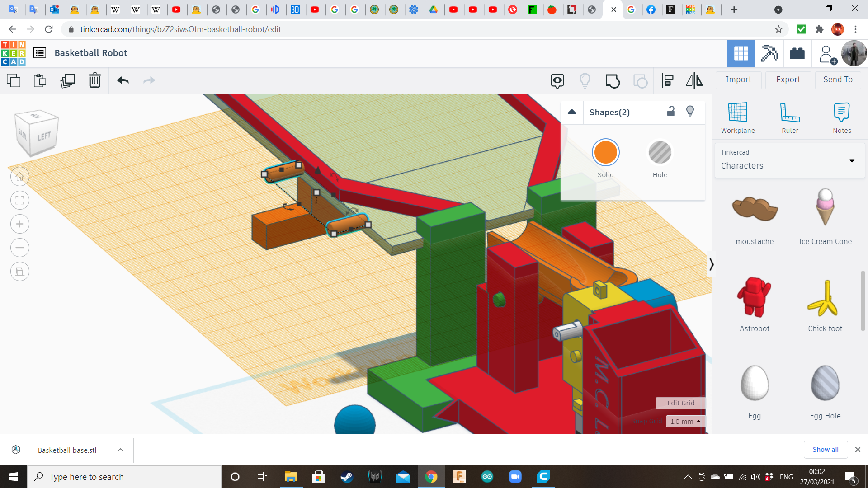Click the Home view icon

[x=19, y=176]
